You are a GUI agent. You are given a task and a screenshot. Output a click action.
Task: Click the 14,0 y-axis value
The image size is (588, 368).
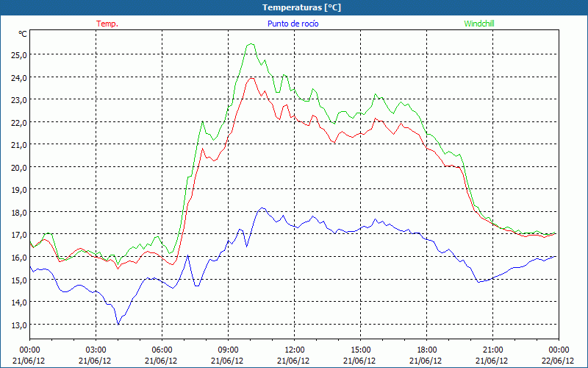pos(18,302)
